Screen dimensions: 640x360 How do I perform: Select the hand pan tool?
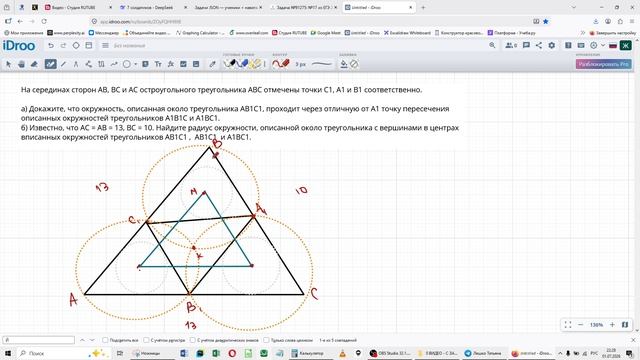coord(22,64)
